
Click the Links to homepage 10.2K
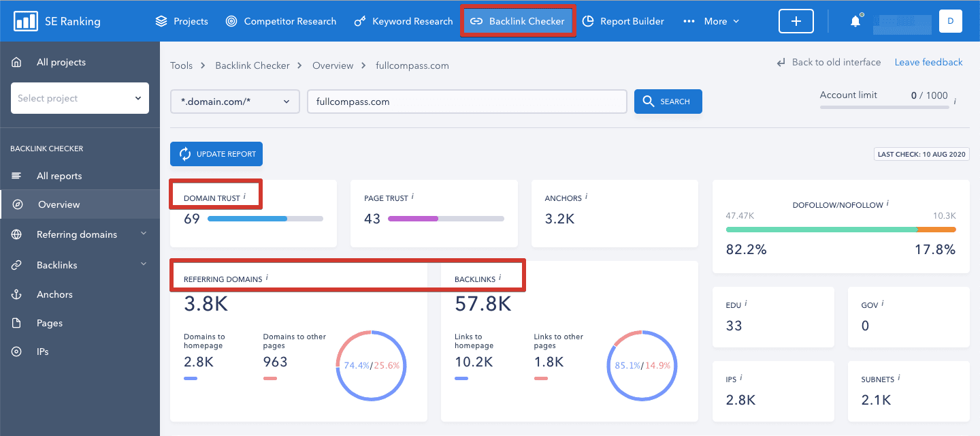pyautogui.click(x=474, y=362)
